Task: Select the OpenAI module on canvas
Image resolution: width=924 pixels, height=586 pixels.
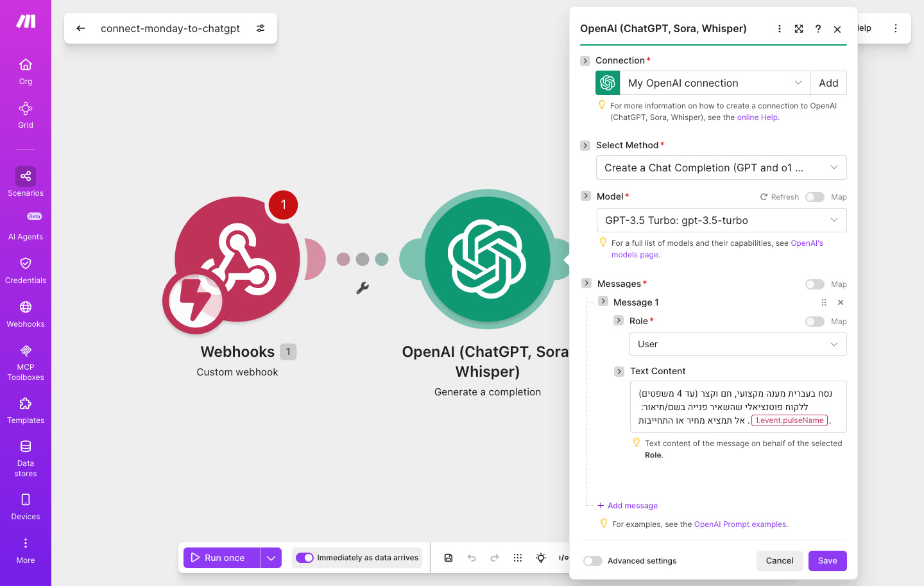Action: [x=488, y=259]
